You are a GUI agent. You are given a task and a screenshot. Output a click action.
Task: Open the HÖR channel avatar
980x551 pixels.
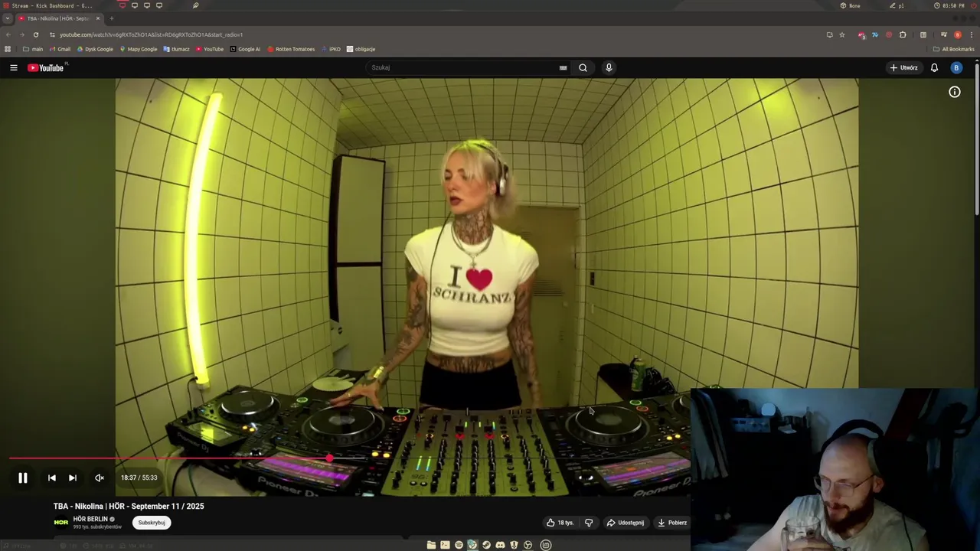pos(61,523)
